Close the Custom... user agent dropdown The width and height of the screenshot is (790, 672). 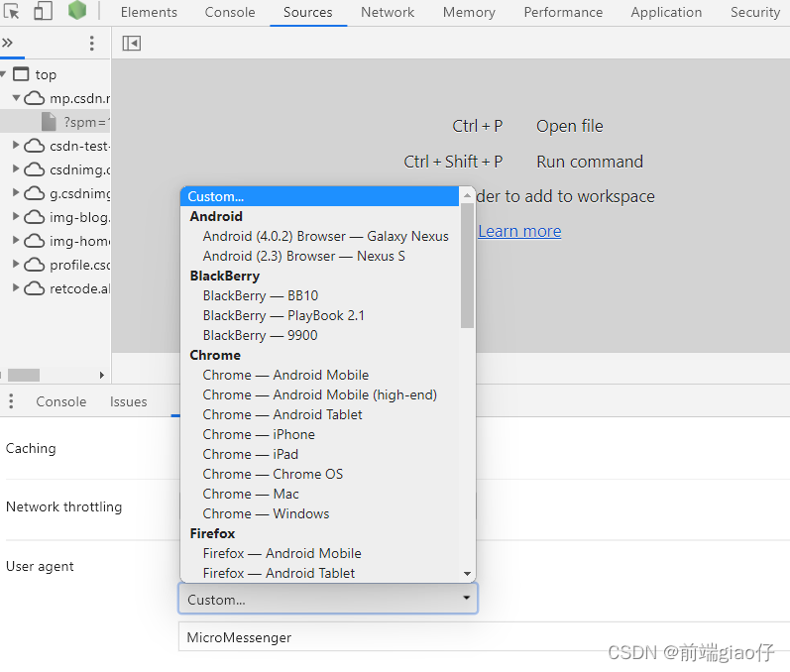pyautogui.click(x=328, y=599)
